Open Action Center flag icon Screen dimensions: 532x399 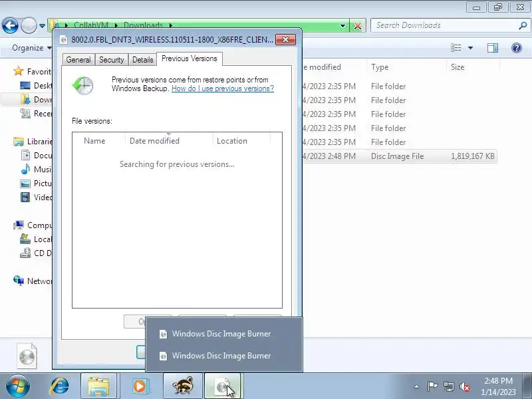coord(432,386)
